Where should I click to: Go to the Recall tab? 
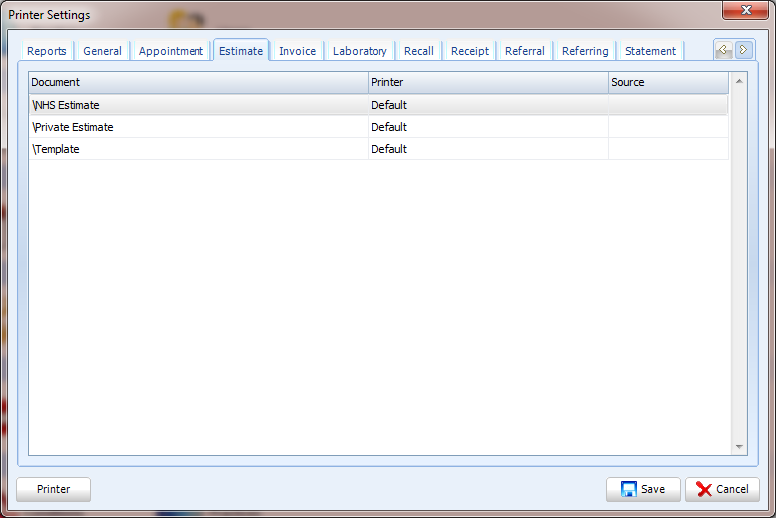(x=419, y=51)
